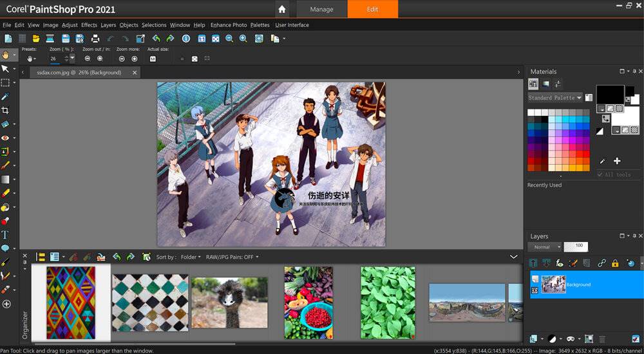Click the New Mask Layer icon
Screen dimensions: 644x354
tap(570, 339)
